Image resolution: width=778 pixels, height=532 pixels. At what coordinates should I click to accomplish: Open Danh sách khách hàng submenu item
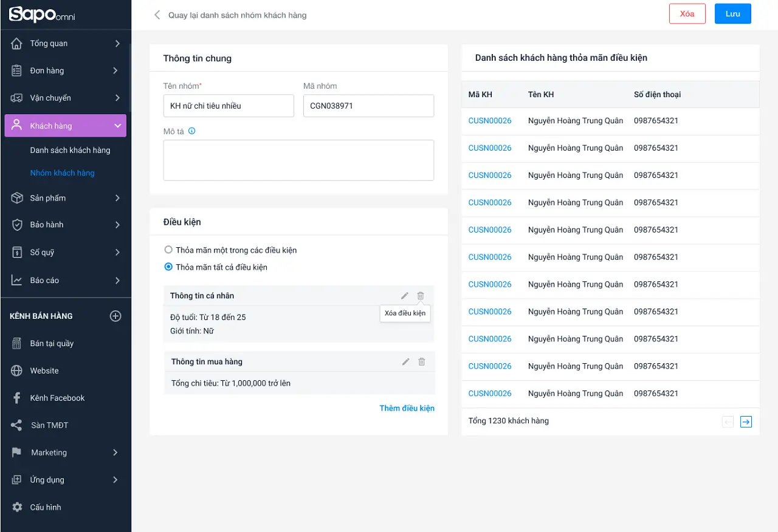[x=70, y=150]
